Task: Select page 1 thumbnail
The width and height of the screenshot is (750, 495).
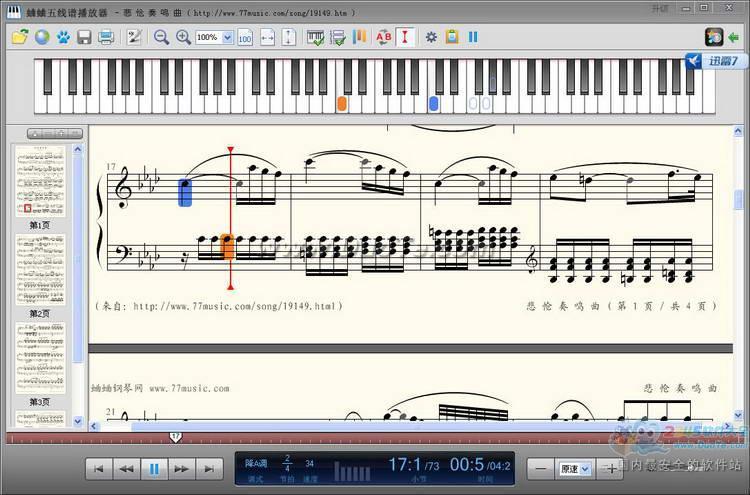Action: click(x=40, y=181)
